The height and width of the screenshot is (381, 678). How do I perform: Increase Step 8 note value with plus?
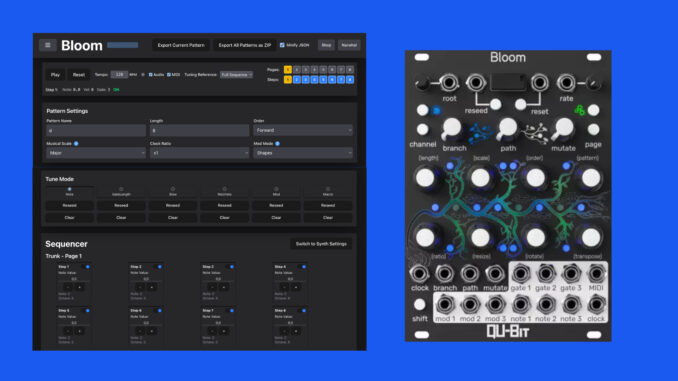296,331
